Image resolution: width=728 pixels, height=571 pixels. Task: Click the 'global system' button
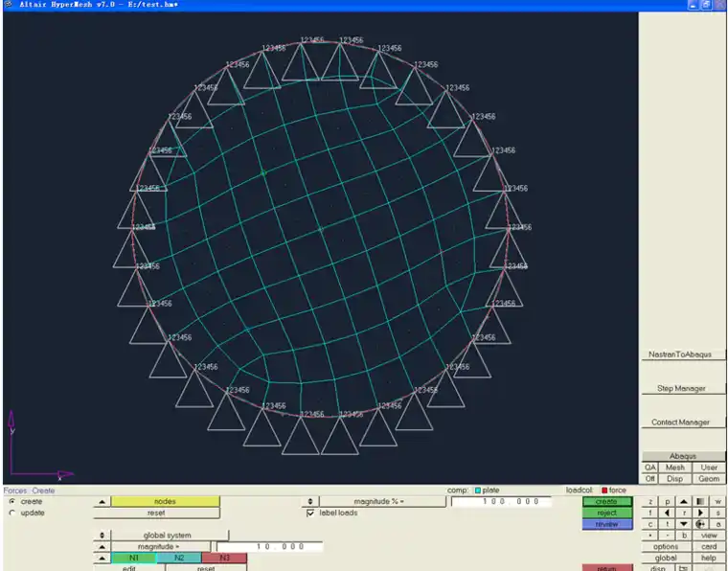[170, 536]
